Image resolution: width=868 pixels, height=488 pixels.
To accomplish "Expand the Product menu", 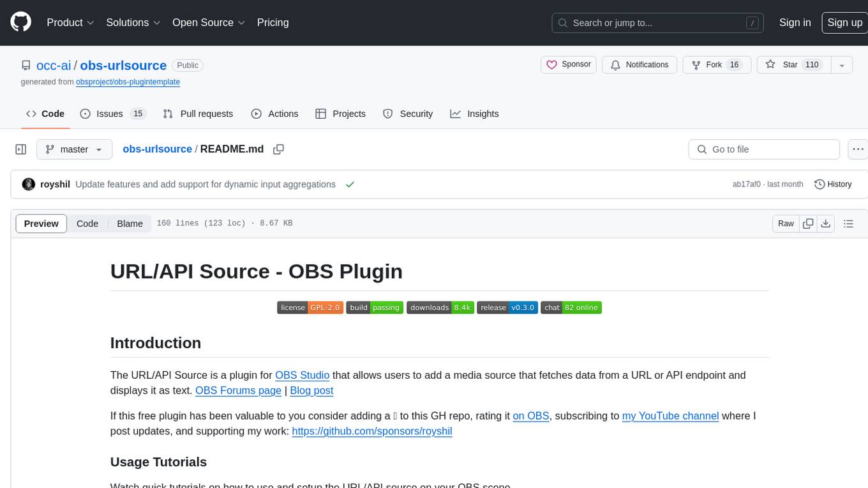I will pos(70,22).
